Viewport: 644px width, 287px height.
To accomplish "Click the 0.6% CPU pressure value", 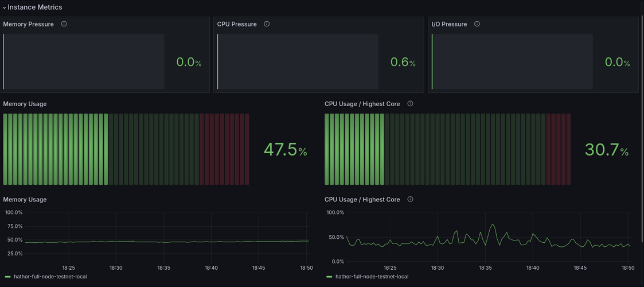I will pyautogui.click(x=403, y=63).
